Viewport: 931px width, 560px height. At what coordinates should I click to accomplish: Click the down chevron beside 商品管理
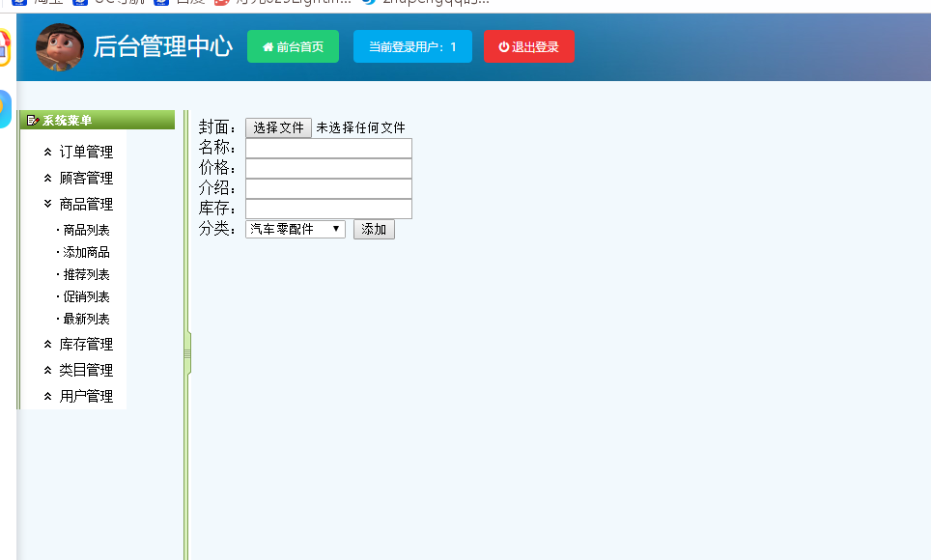coord(48,204)
